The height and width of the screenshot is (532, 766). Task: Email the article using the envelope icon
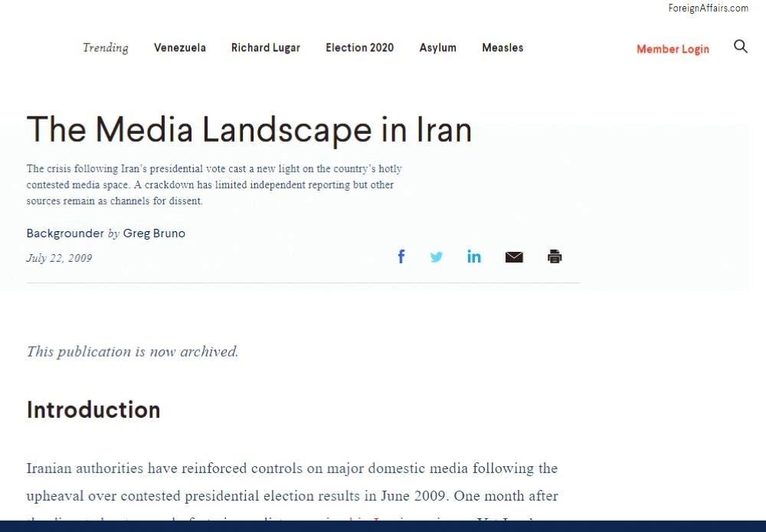[x=514, y=257]
